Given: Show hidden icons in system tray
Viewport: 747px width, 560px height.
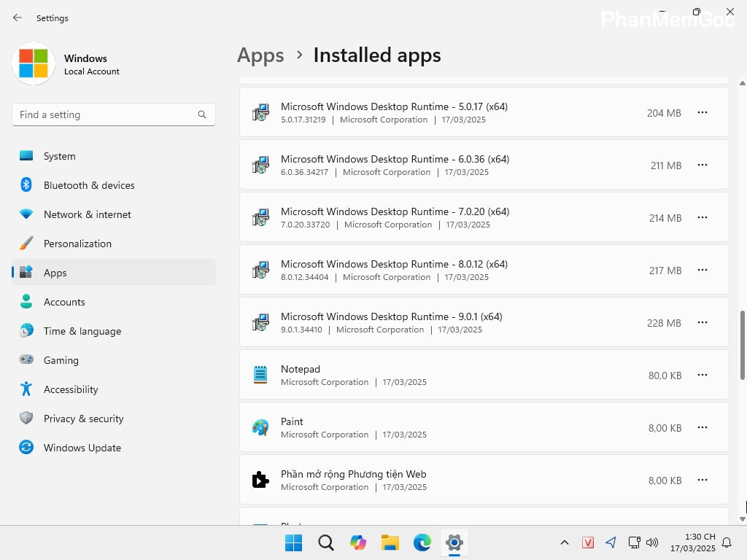Looking at the screenshot, I should [564, 542].
